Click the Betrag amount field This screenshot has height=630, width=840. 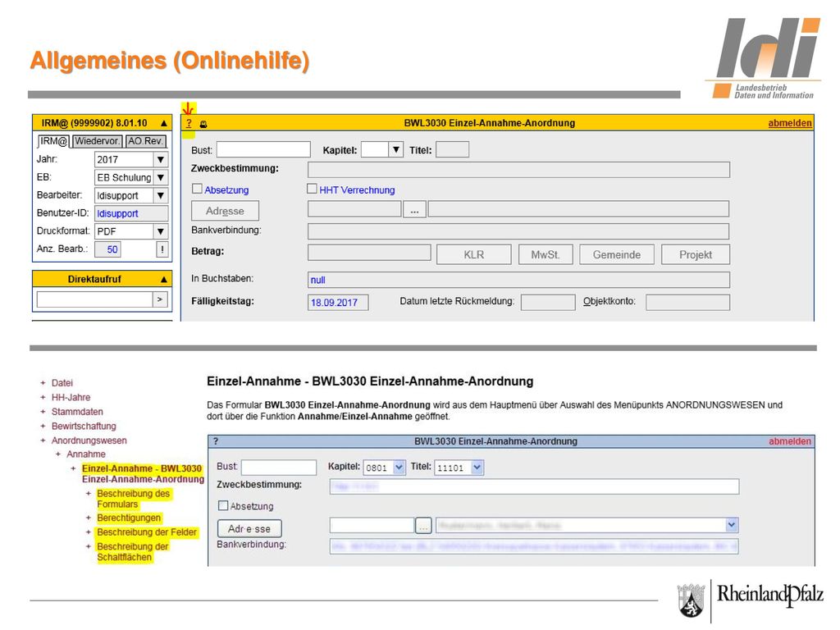(369, 253)
